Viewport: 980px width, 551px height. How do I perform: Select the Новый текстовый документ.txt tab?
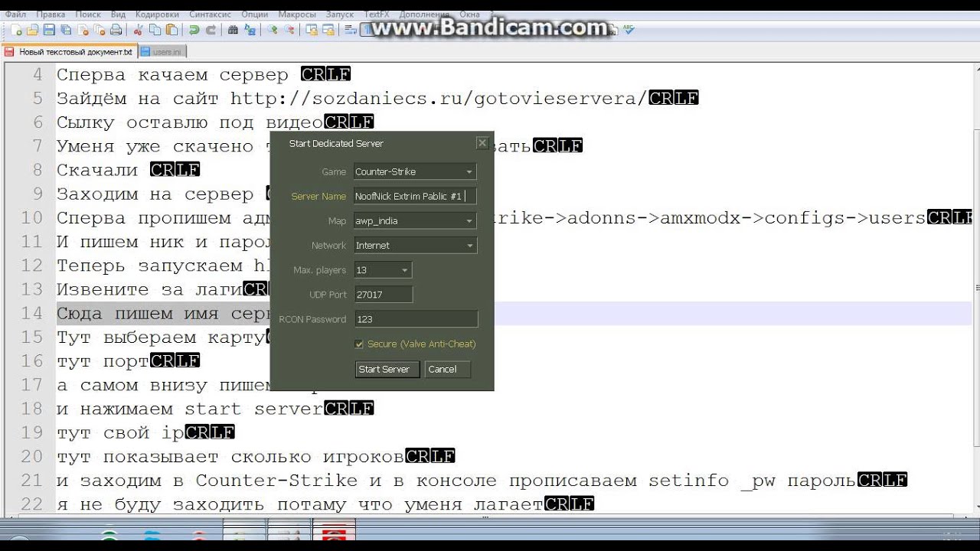point(69,51)
